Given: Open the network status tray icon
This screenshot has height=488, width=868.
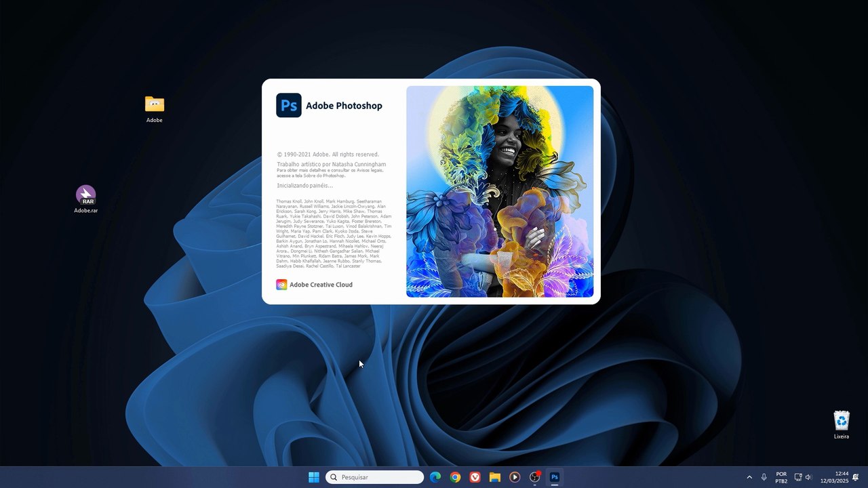Looking at the screenshot, I should click(798, 477).
